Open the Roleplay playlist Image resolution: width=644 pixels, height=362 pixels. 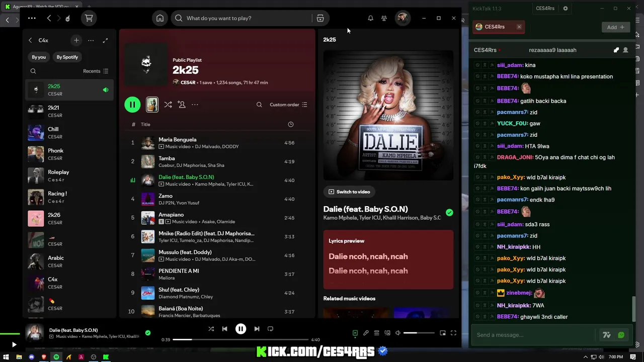point(70,175)
